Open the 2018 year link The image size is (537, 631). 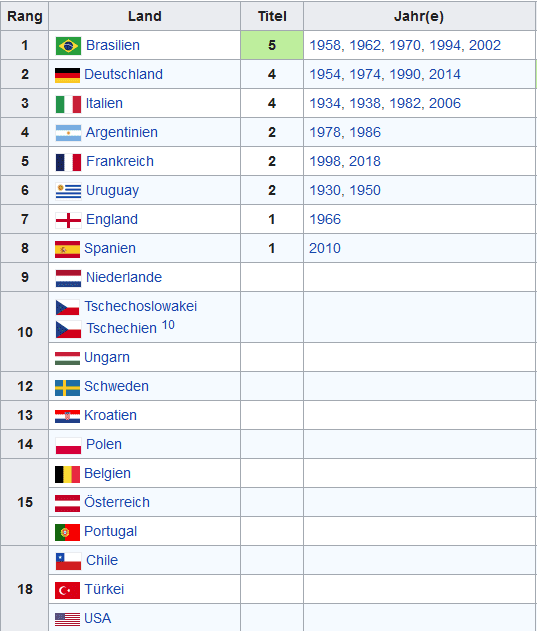[365, 161]
